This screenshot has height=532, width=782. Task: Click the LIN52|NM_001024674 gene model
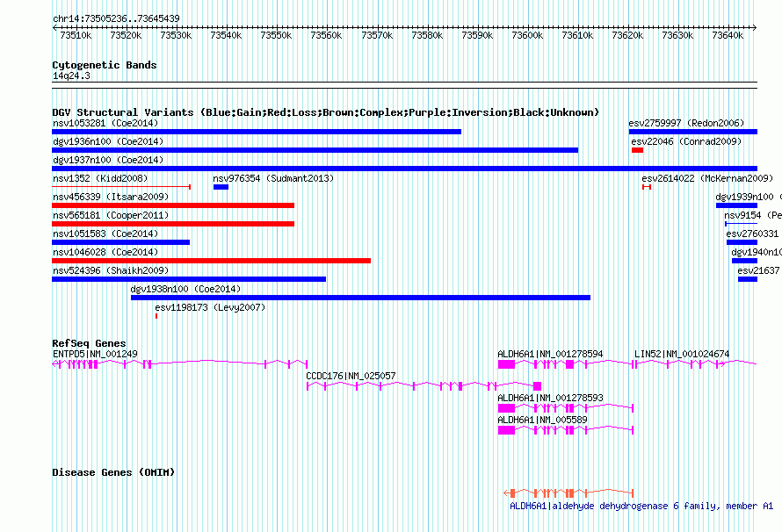[695, 364]
